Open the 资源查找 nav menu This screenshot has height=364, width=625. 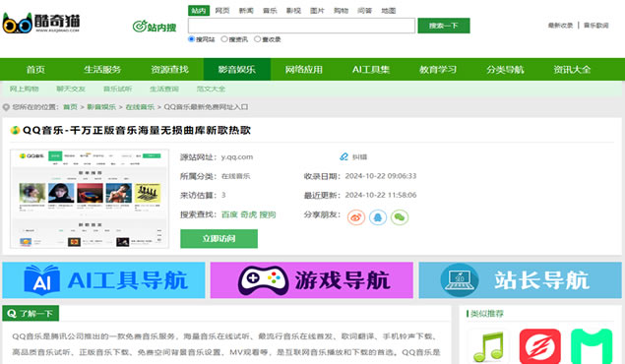pyautogui.click(x=170, y=69)
